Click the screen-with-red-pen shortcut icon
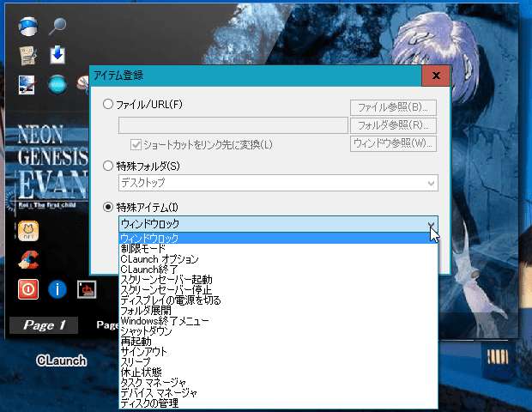 [27, 84]
